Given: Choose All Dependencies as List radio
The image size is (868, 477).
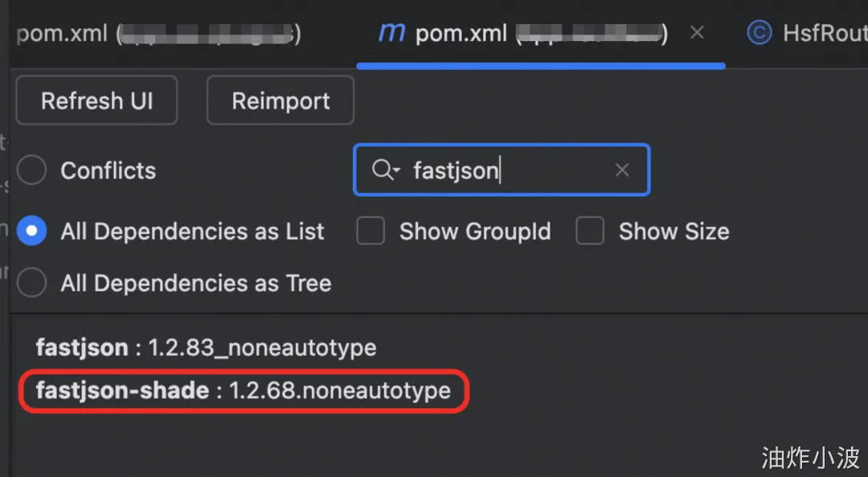Looking at the screenshot, I should pyautogui.click(x=32, y=232).
